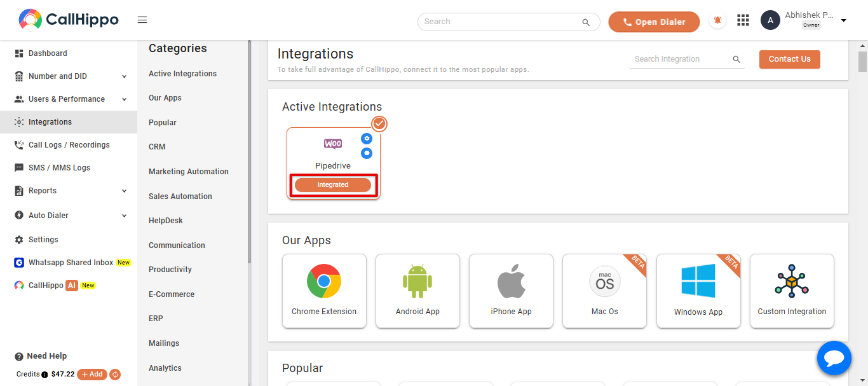Open Call Logs / Recordings
Viewport: 868px width, 386px height.
(x=69, y=145)
